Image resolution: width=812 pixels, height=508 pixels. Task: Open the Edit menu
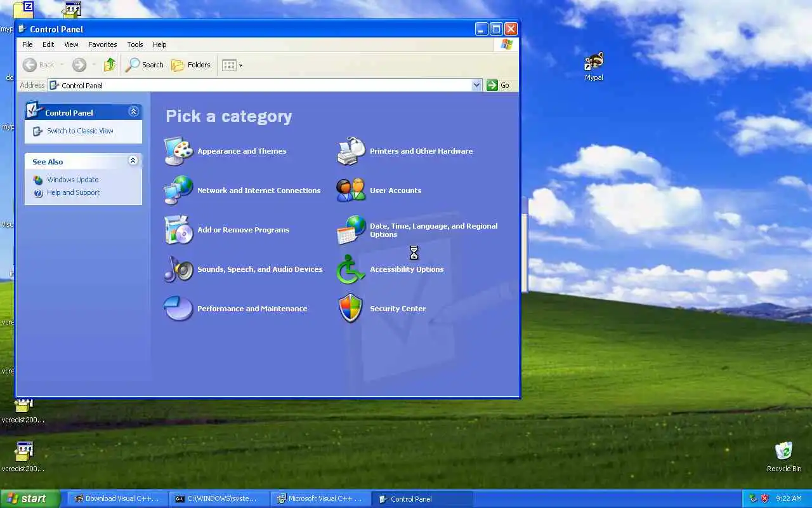coord(48,44)
